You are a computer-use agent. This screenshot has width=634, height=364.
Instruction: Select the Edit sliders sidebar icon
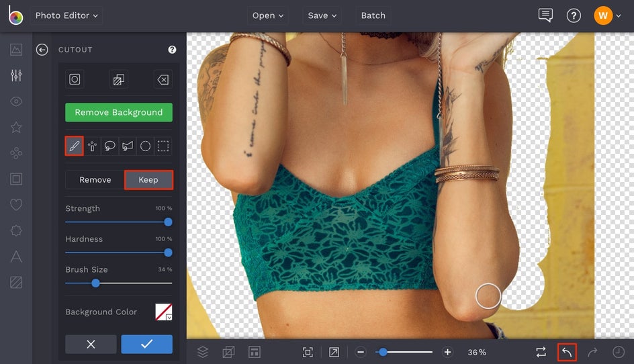click(16, 75)
